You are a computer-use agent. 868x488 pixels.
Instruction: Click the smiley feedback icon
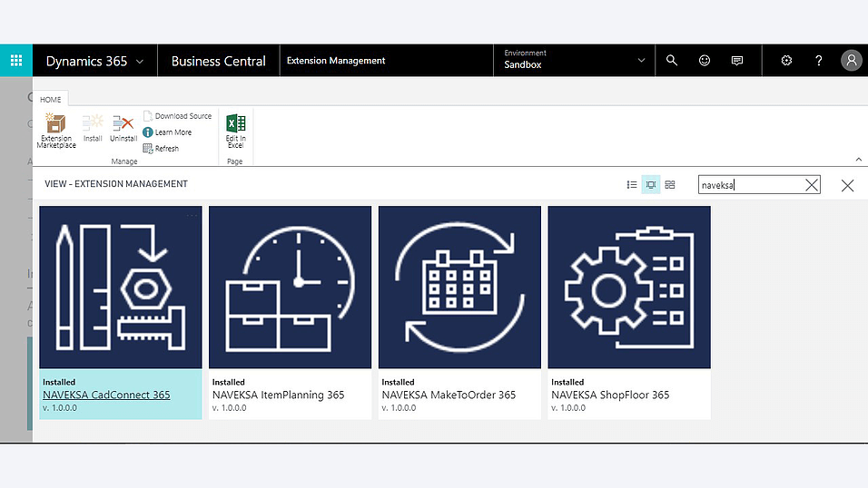[705, 60]
